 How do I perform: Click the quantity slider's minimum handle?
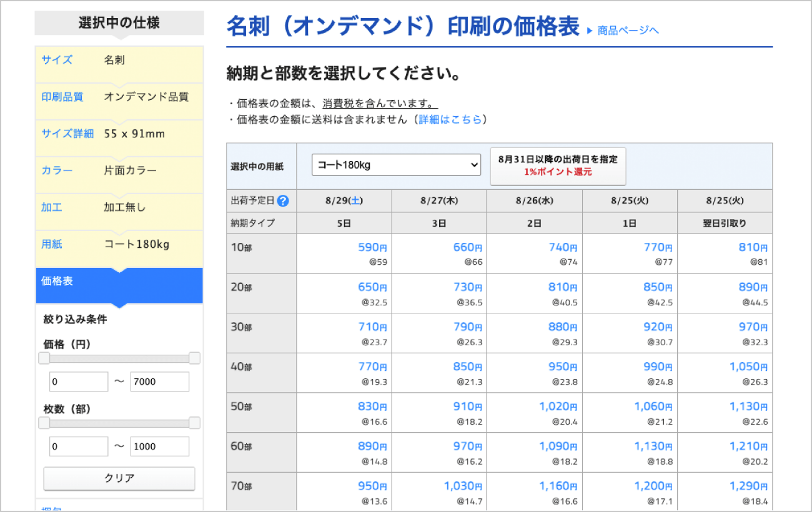point(44,423)
